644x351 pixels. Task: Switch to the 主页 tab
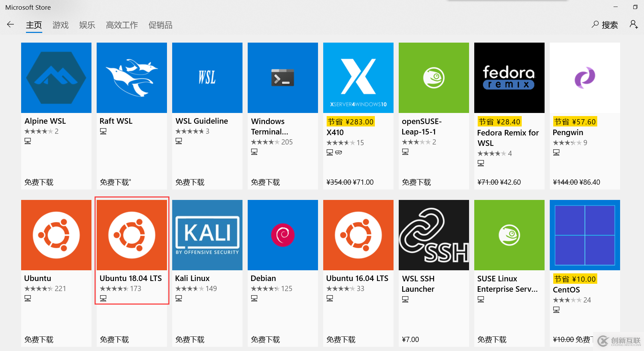pos(34,25)
